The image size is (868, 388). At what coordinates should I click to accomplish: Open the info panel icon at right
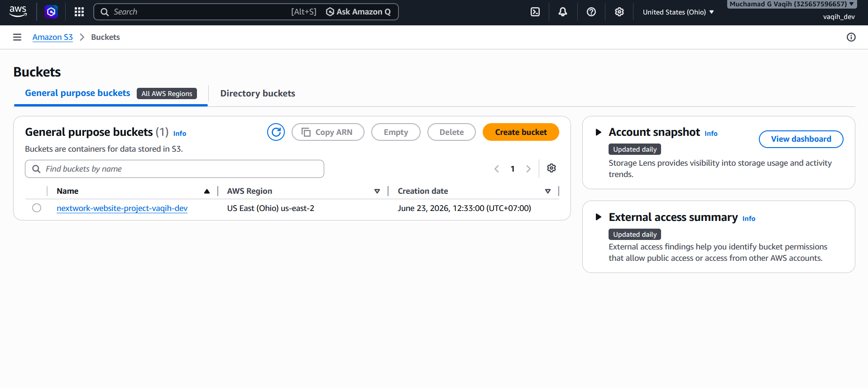click(851, 37)
